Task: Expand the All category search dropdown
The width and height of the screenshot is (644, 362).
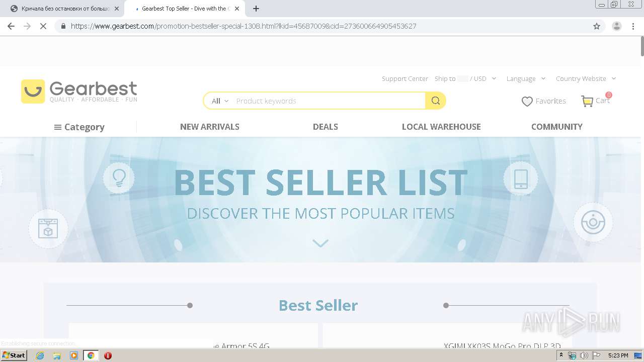Action: coord(220,101)
